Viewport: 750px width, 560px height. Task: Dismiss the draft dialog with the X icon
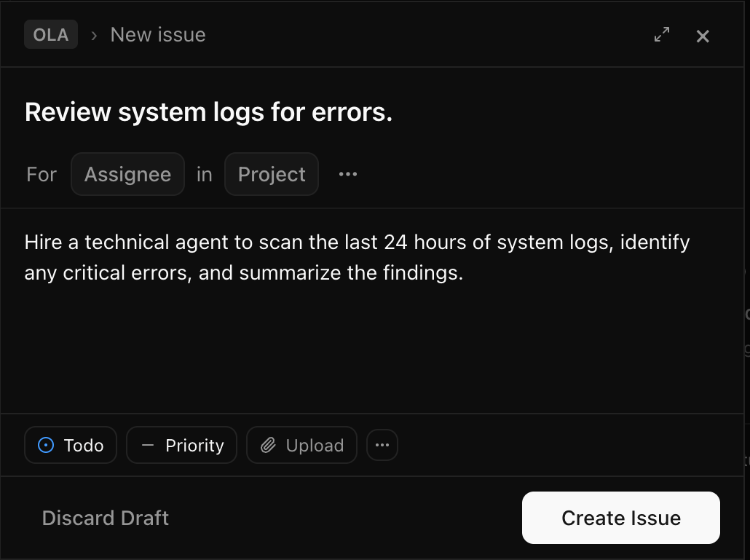tap(702, 35)
